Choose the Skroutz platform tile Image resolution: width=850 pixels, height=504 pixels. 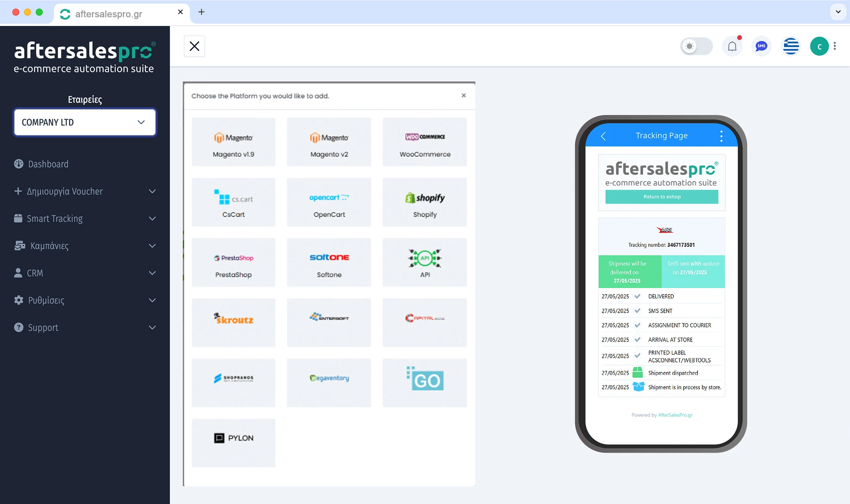point(233,323)
